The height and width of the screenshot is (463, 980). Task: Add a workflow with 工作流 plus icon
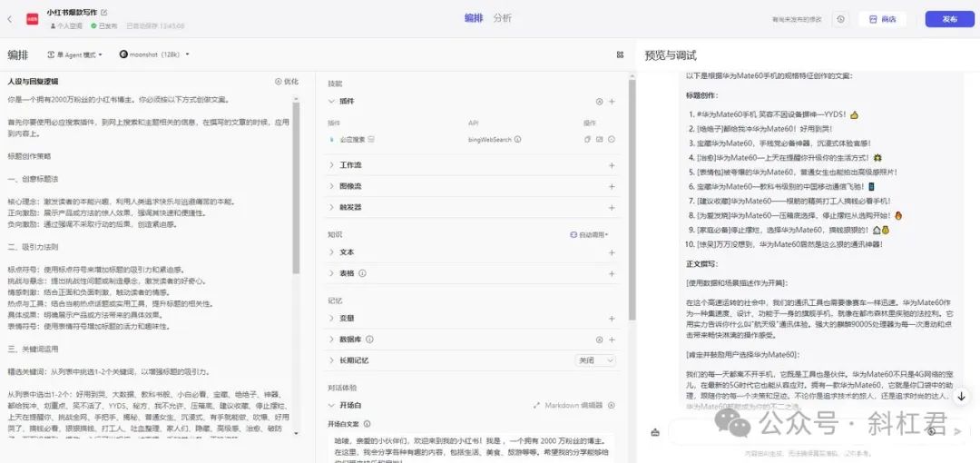point(612,166)
